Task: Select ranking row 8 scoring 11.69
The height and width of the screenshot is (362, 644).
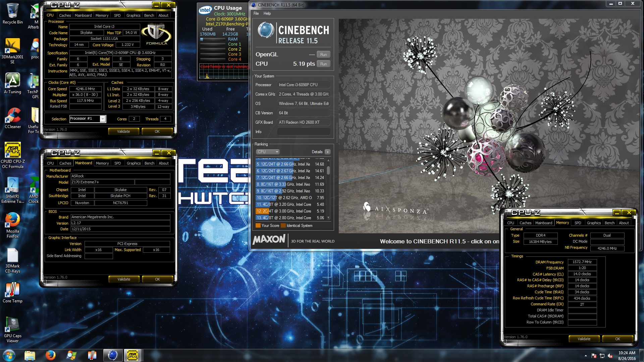Action: coord(290,184)
